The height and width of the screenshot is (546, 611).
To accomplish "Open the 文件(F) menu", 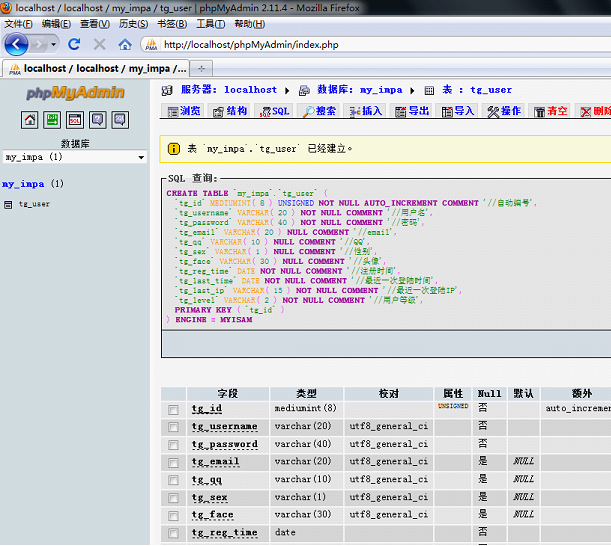I will [x=18, y=24].
